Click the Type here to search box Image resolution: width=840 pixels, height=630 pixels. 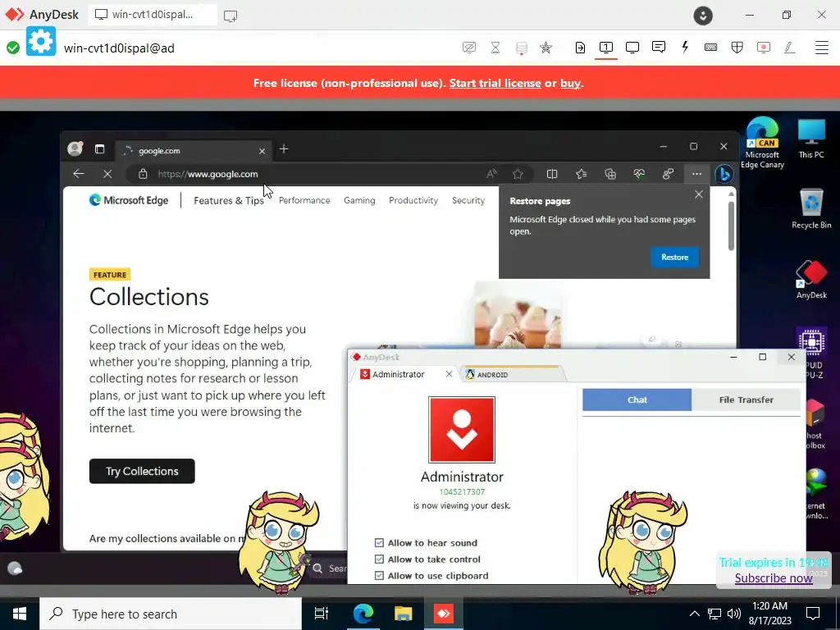point(171,614)
